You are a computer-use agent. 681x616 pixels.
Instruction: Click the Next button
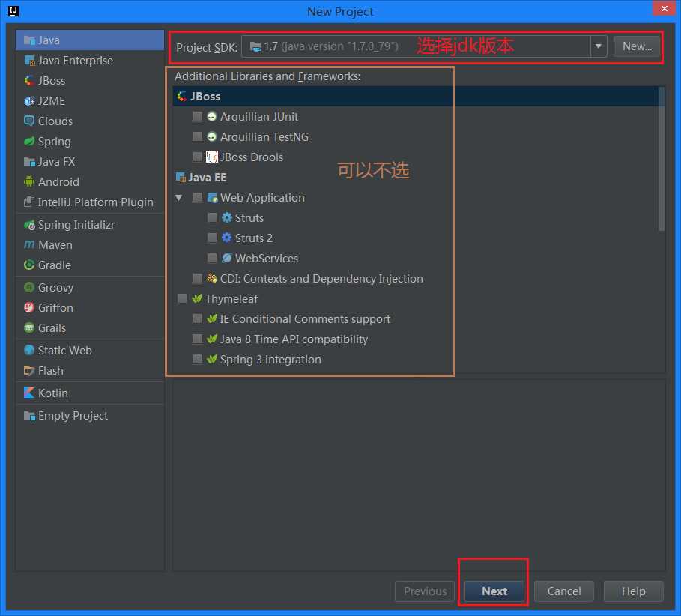[494, 591]
